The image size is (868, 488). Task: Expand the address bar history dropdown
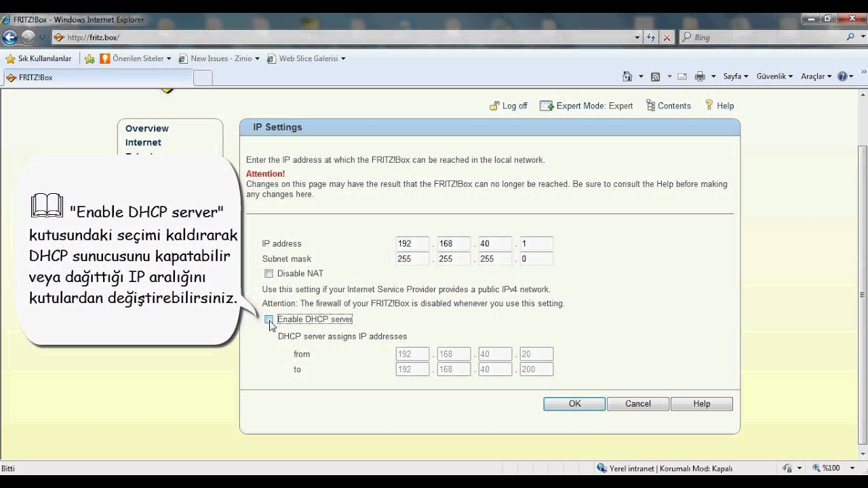(637, 37)
